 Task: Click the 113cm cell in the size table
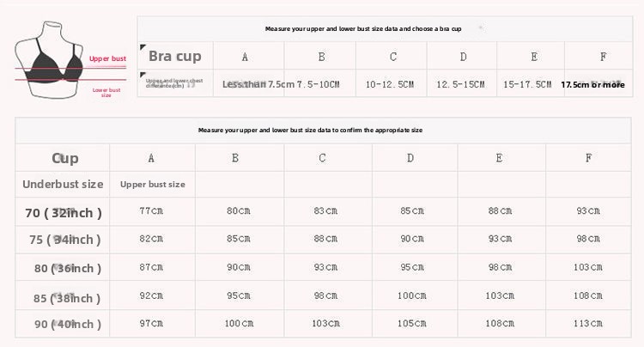click(588, 324)
